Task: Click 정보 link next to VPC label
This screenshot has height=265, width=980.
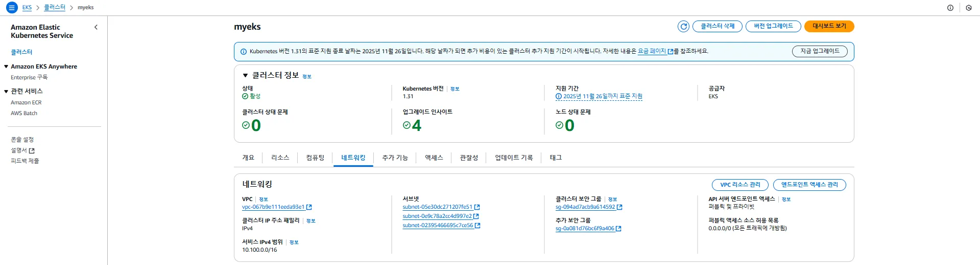Action: coord(264,200)
